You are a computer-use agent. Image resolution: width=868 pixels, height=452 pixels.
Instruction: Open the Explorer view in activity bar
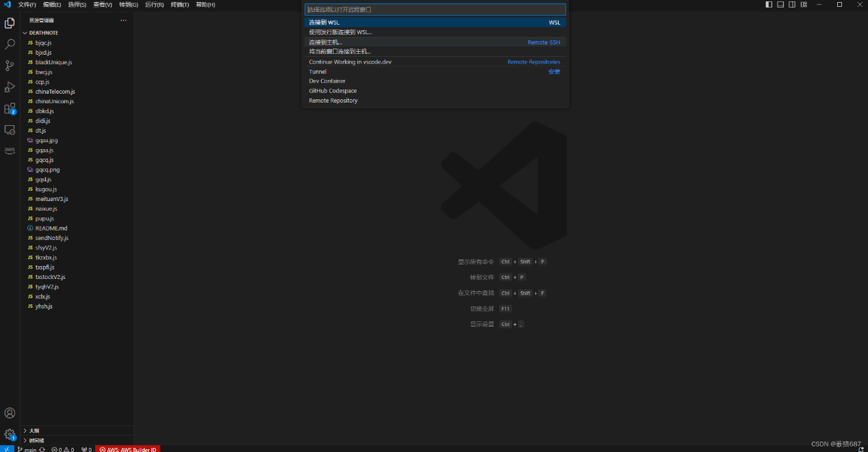coord(10,23)
